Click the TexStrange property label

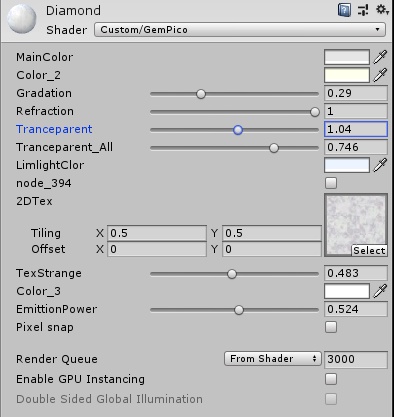point(49,273)
